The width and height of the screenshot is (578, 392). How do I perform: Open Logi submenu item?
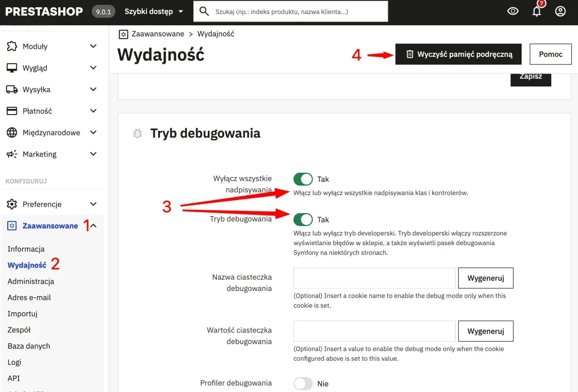click(x=14, y=362)
